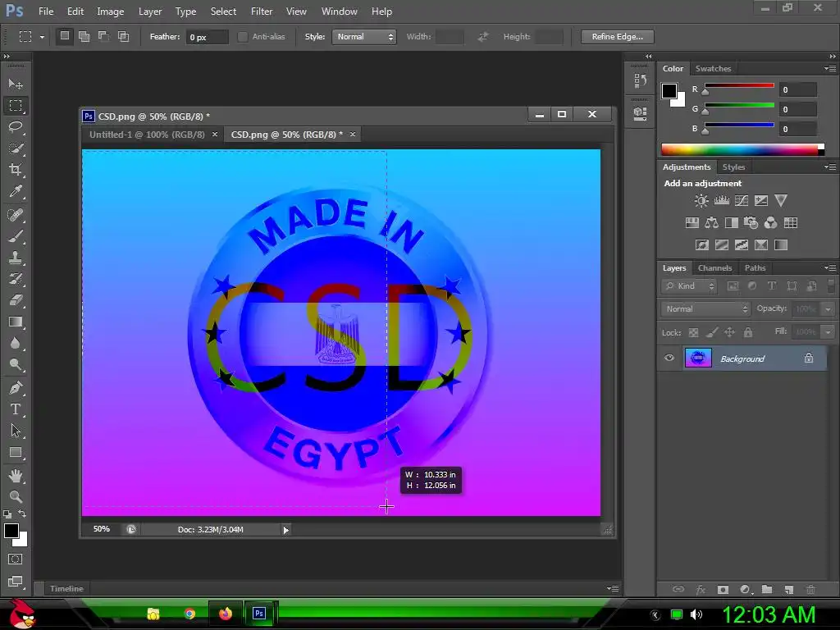Select the Lasso tool
This screenshot has width=840, height=630.
coord(16,127)
